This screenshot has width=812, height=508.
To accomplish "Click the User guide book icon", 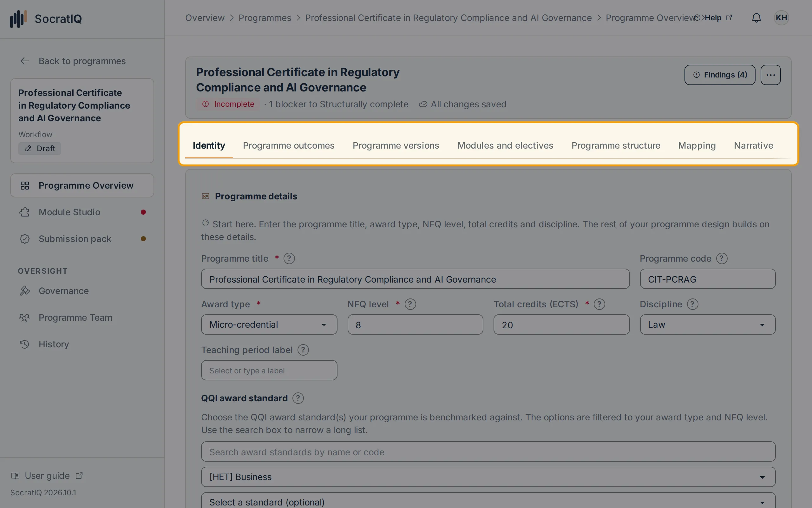I will point(15,476).
